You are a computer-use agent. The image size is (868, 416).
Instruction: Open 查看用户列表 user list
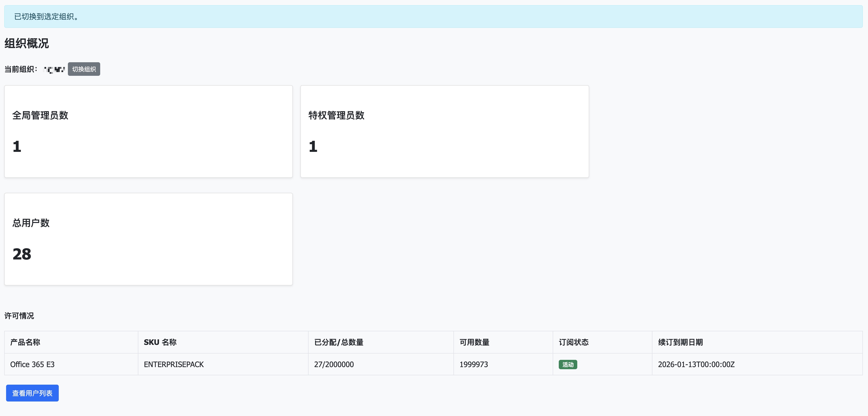(32, 393)
